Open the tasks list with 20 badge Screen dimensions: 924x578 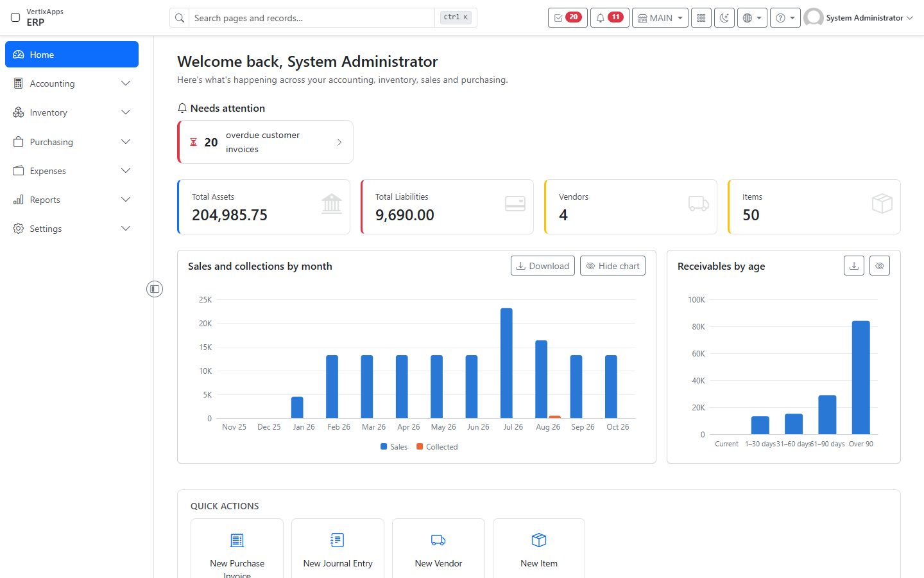tap(567, 18)
